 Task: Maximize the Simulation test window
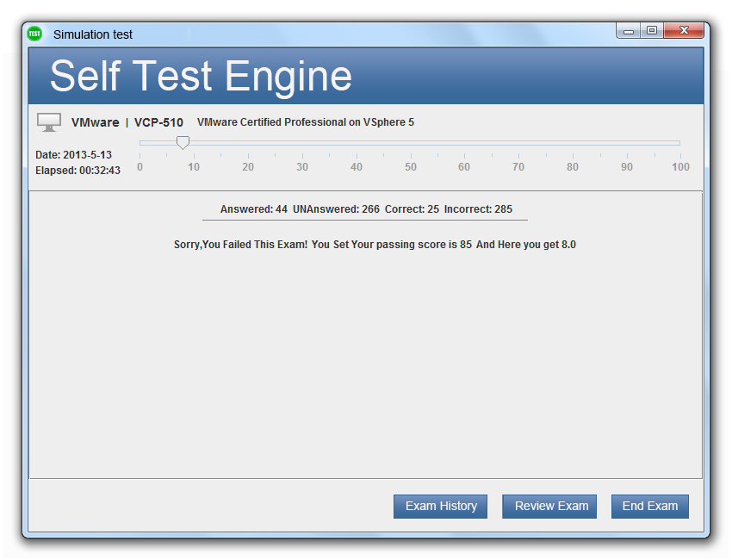652,31
